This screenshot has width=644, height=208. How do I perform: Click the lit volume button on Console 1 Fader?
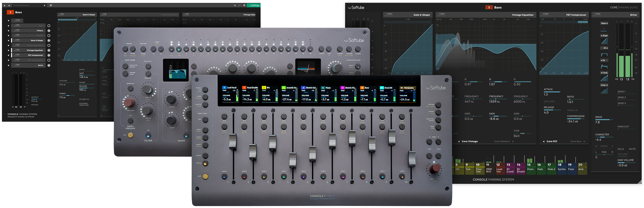205,164
